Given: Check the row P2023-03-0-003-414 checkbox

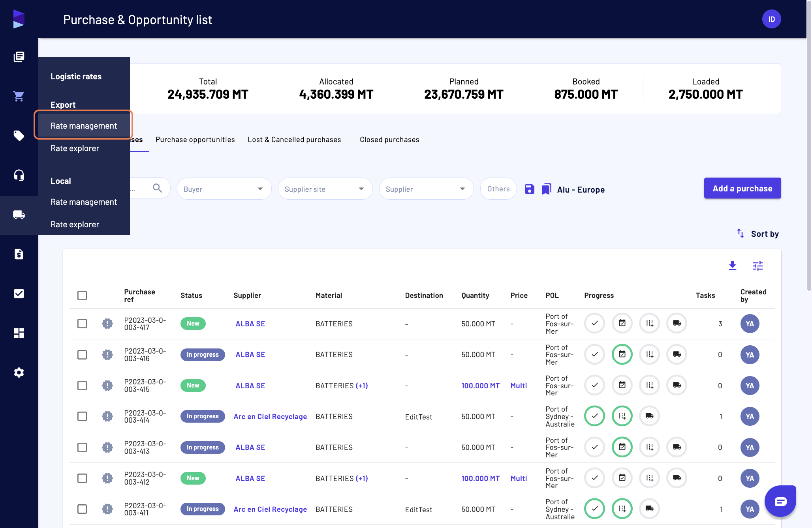Looking at the screenshot, I should pyautogui.click(x=82, y=416).
